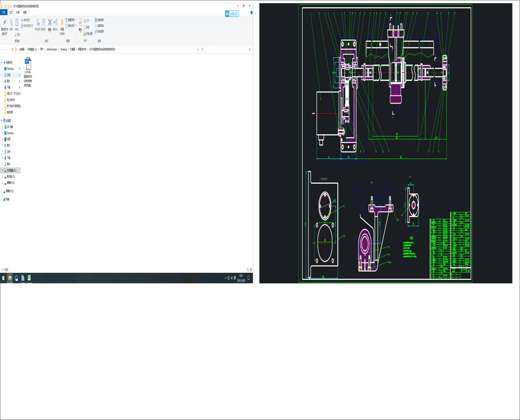Image resolution: width=520 pixels, height=420 pixels.
Task: Click the taskbar clock
Action: click(241, 278)
